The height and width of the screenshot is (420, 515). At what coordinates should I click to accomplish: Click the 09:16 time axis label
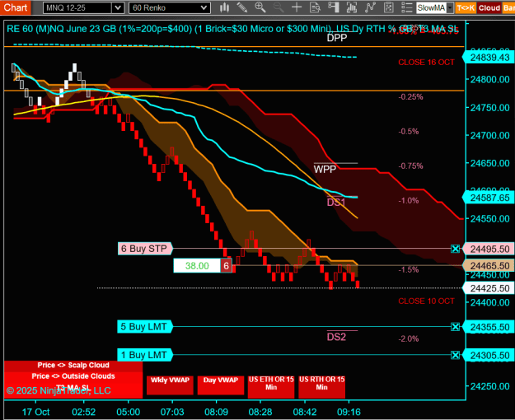coord(349,412)
